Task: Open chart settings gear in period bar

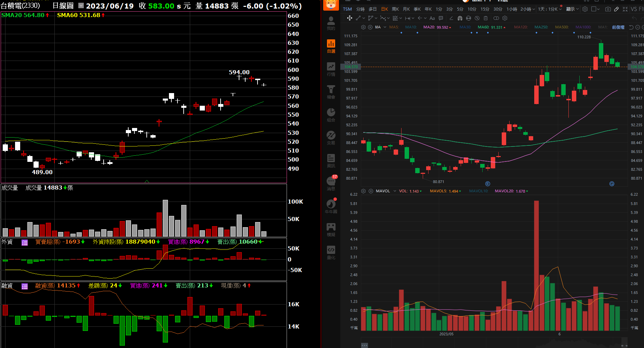Action: (x=585, y=9)
